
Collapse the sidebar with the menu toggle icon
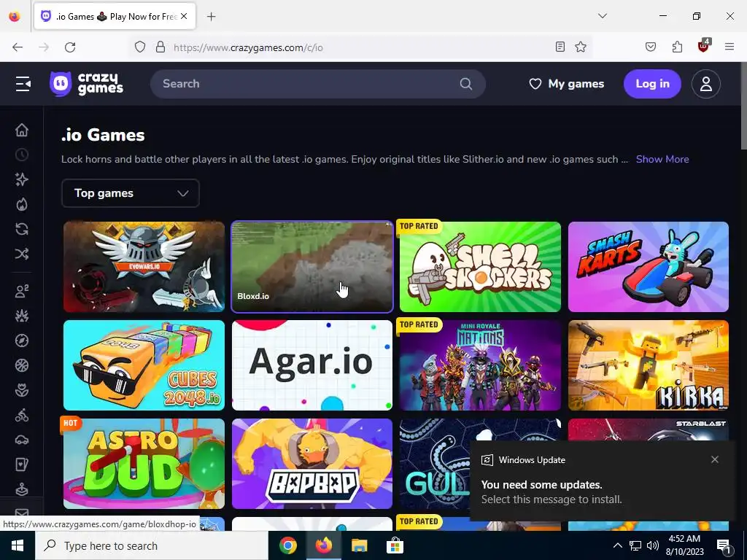coord(23,84)
